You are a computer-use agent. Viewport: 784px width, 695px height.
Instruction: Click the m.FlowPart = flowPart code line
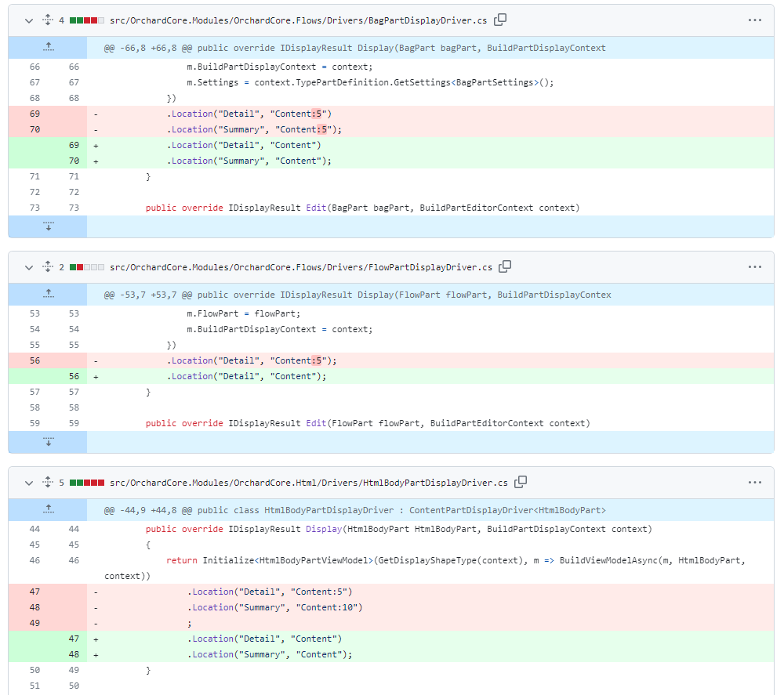point(244,313)
